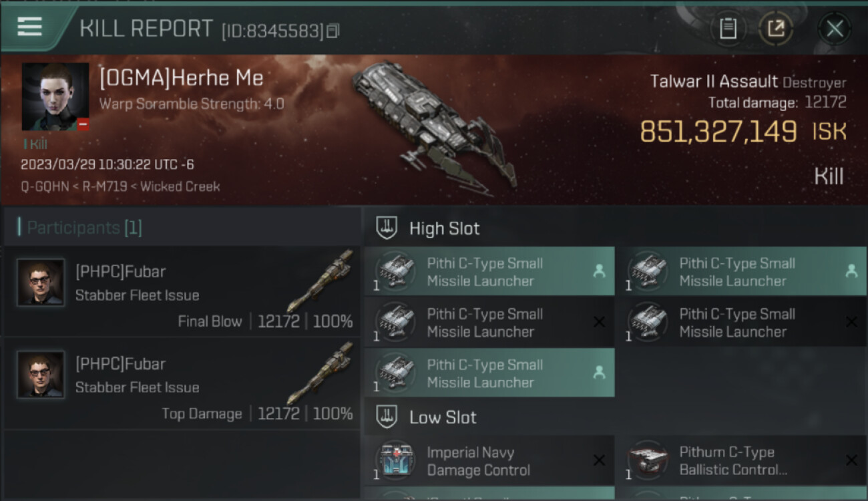The height and width of the screenshot is (501, 868).
Task: Click the share export icon
Action: 776,29
